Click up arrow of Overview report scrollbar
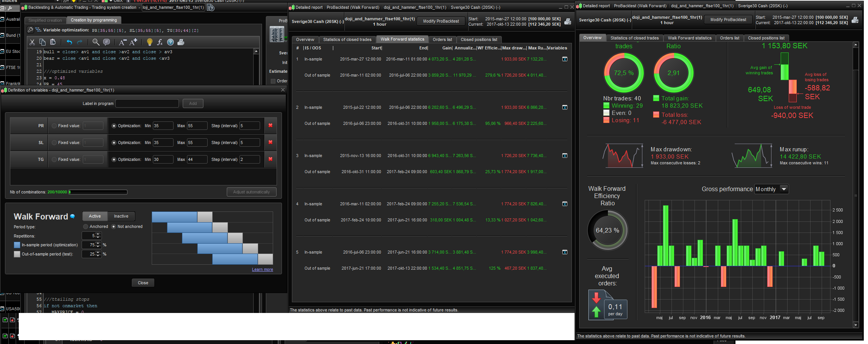Screen dimensions: 868x344 tap(856, 45)
